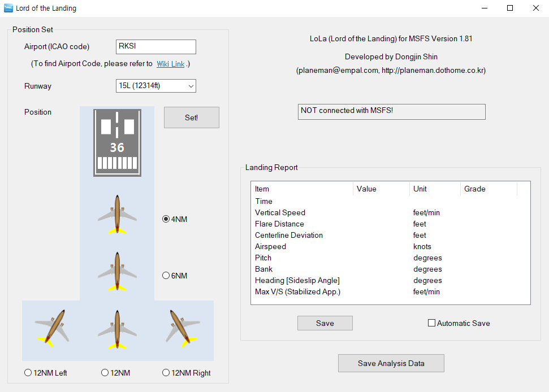Click the 'knots' unit cell
This screenshot has height=392, width=549.
[422, 246]
